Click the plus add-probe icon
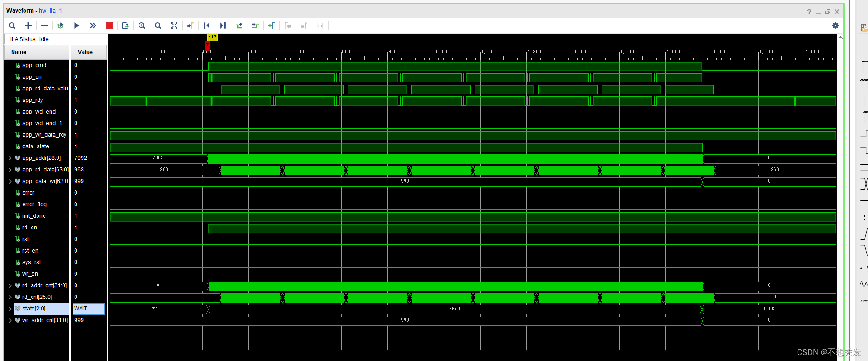Screen dimensions: 868x361 (28, 25)
